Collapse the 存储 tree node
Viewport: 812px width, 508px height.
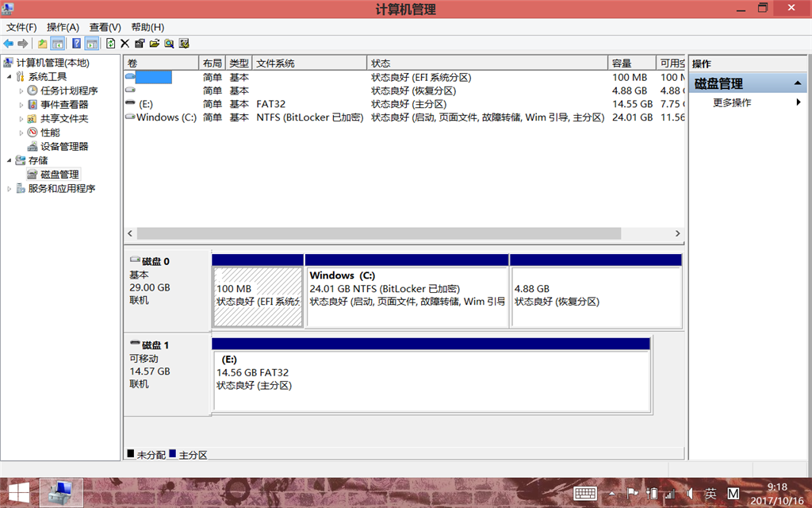coord(9,160)
